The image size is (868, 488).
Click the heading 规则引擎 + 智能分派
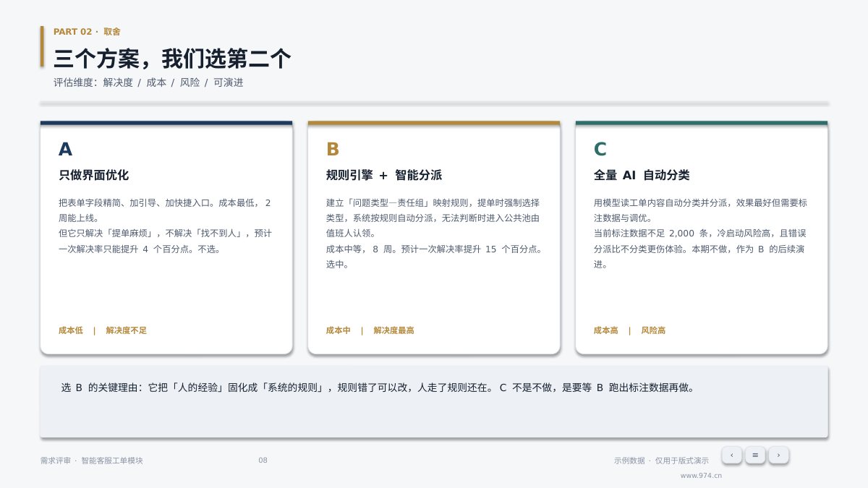[x=384, y=175]
